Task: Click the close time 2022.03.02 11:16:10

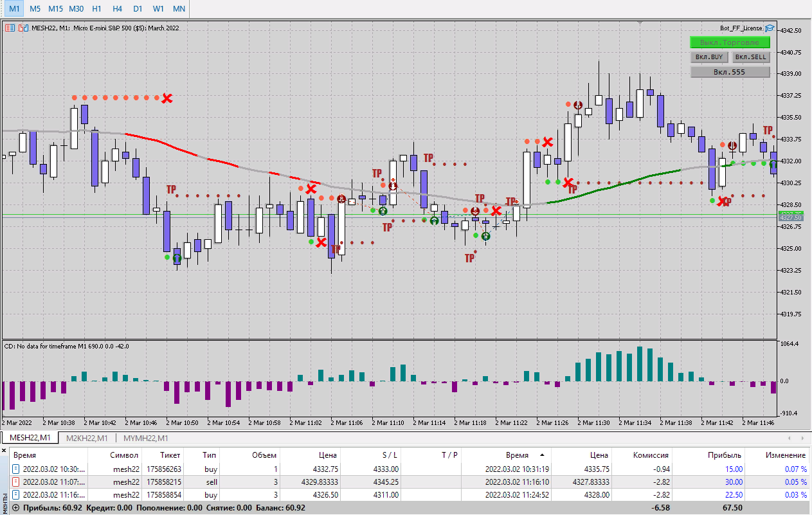Action: click(x=518, y=482)
